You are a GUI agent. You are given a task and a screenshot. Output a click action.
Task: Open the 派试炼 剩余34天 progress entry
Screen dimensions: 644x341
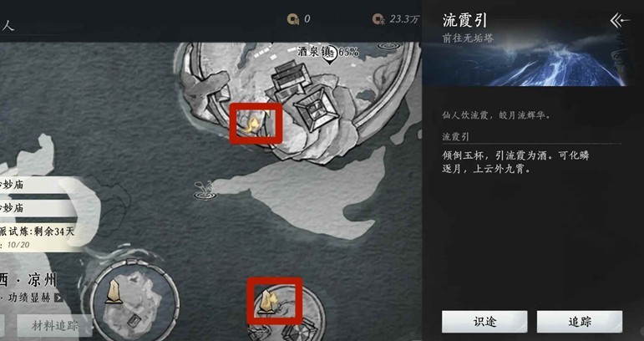pos(40,237)
